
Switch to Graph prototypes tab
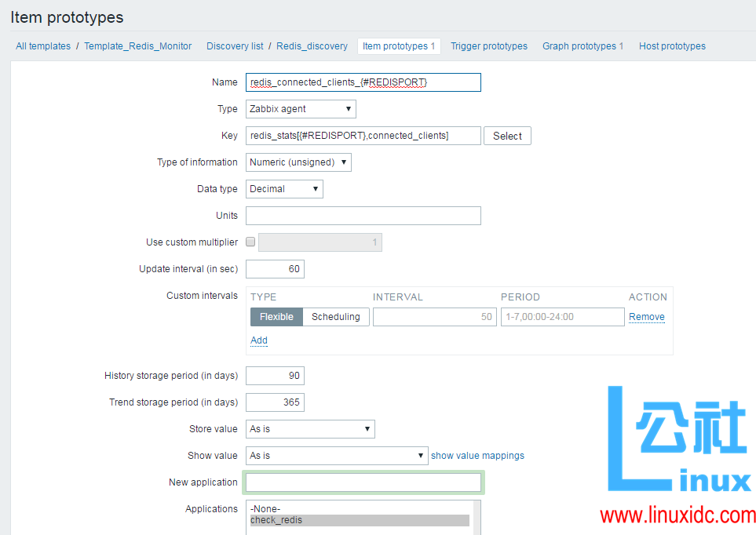583,46
